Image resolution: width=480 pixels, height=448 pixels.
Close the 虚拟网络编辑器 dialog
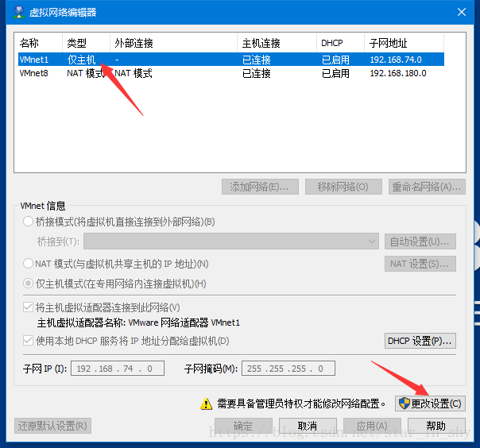[462, 12]
